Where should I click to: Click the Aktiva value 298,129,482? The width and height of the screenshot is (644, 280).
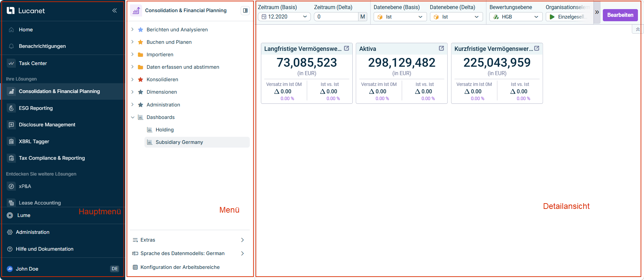402,62
